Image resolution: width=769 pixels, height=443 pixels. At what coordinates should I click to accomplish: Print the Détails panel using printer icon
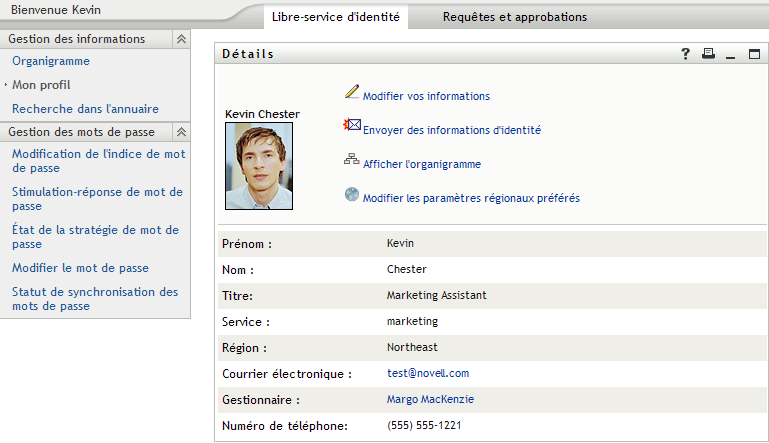click(708, 53)
